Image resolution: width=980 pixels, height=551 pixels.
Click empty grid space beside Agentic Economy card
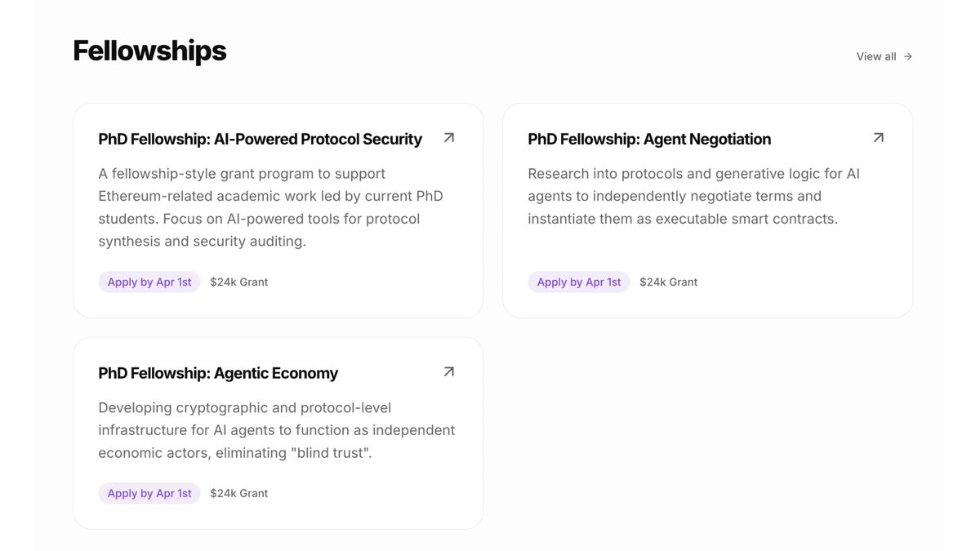pos(707,433)
